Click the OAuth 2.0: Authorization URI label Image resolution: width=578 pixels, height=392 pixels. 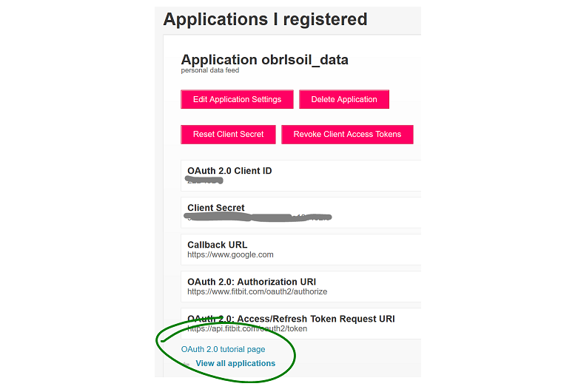(252, 282)
